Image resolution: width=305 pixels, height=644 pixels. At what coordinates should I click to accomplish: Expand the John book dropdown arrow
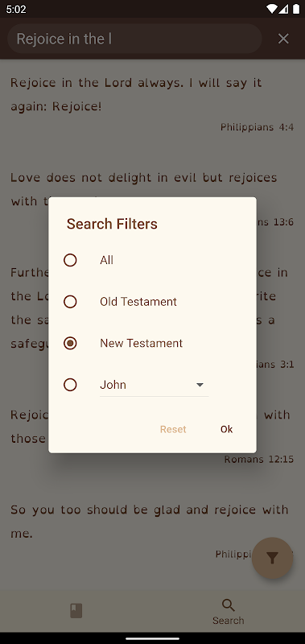click(x=200, y=385)
